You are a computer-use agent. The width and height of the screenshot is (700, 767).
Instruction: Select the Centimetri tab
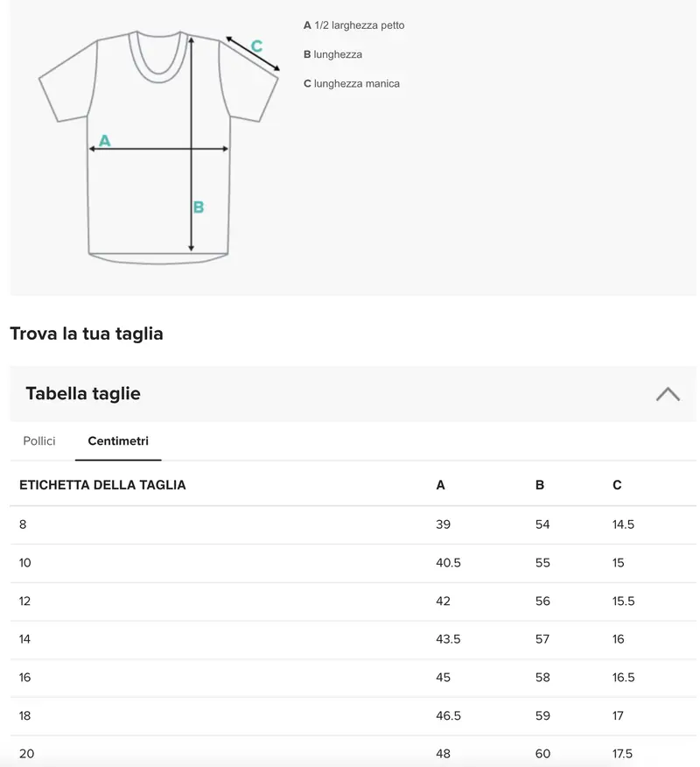pos(118,441)
